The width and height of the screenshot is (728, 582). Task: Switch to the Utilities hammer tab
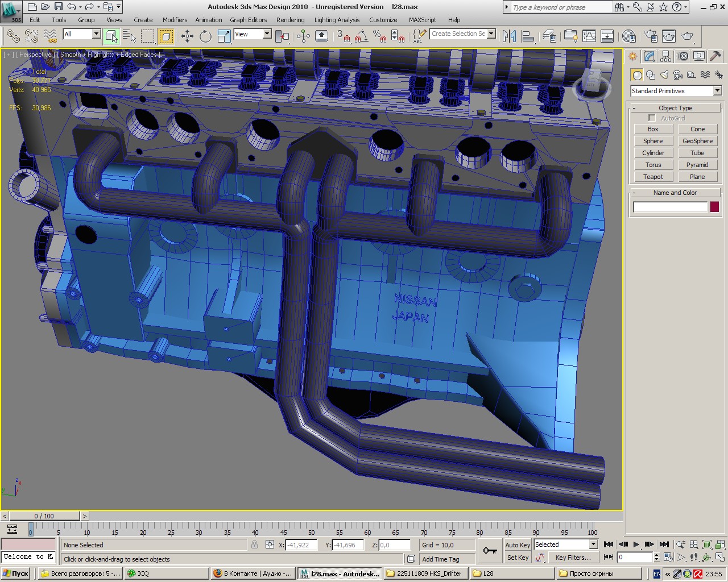click(715, 56)
